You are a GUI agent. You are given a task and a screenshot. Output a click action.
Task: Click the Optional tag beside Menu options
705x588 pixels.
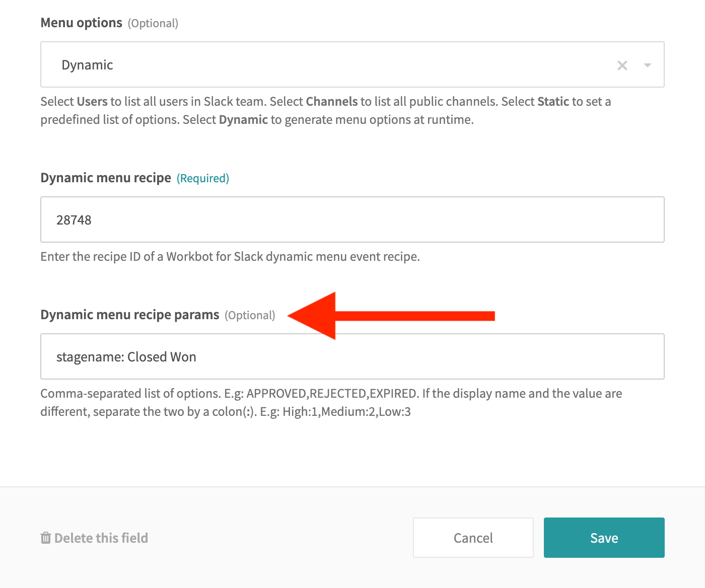pos(153,23)
